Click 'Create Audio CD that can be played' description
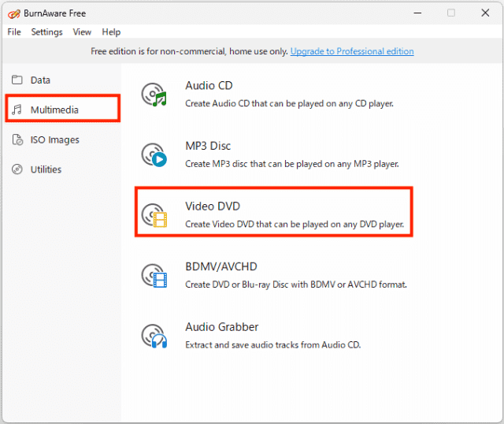504x424 pixels. click(x=289, y=103)
